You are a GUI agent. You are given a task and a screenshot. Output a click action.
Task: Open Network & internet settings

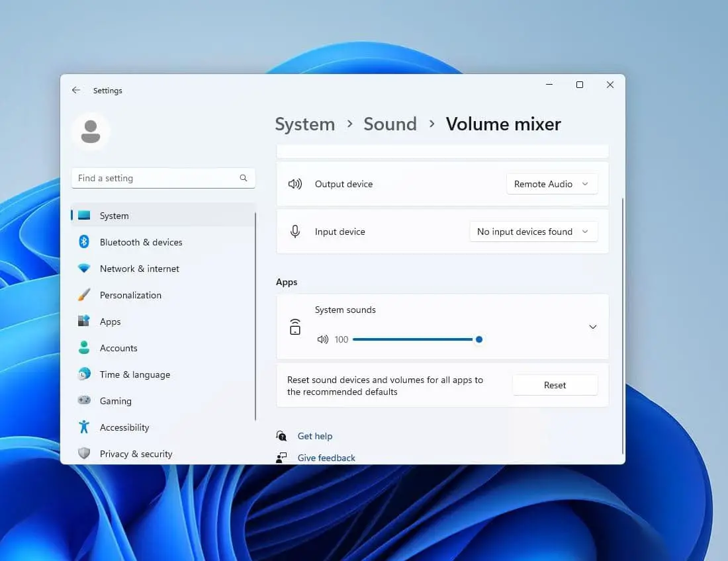(84, 269)
